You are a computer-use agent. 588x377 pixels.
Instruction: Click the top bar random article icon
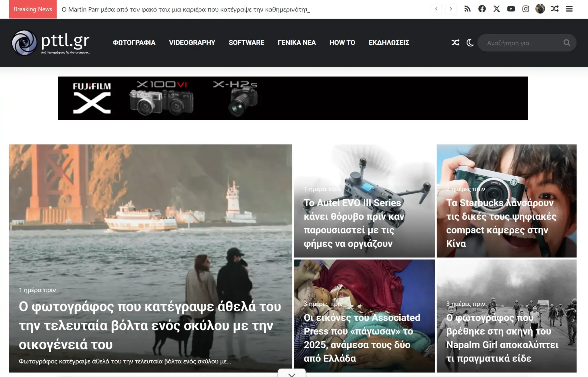[x=555, y=9]
